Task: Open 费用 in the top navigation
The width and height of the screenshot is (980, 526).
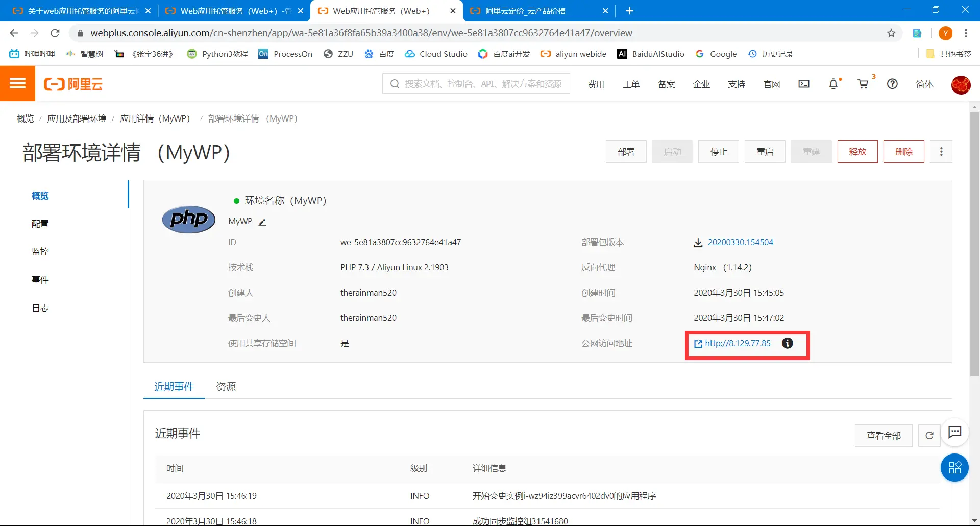Action: coord(596,84)
